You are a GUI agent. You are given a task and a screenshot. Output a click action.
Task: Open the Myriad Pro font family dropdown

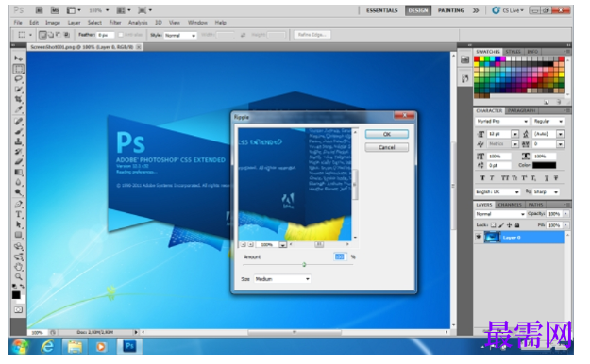tap(502, 121)
